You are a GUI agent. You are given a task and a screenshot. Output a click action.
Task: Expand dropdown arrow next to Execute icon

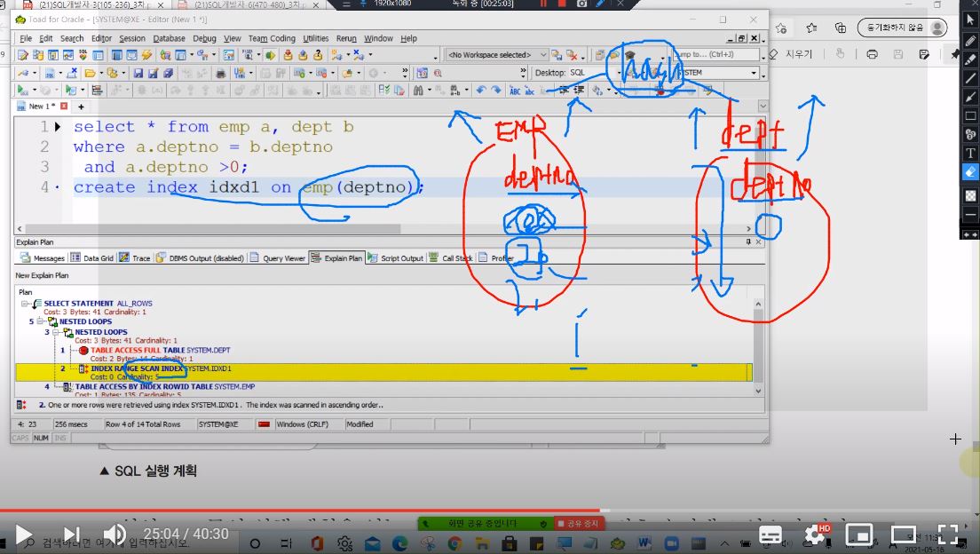point(34,91)
